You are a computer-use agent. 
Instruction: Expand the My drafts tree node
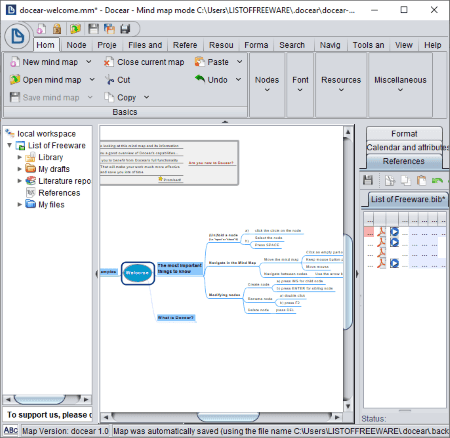point(20,169)
